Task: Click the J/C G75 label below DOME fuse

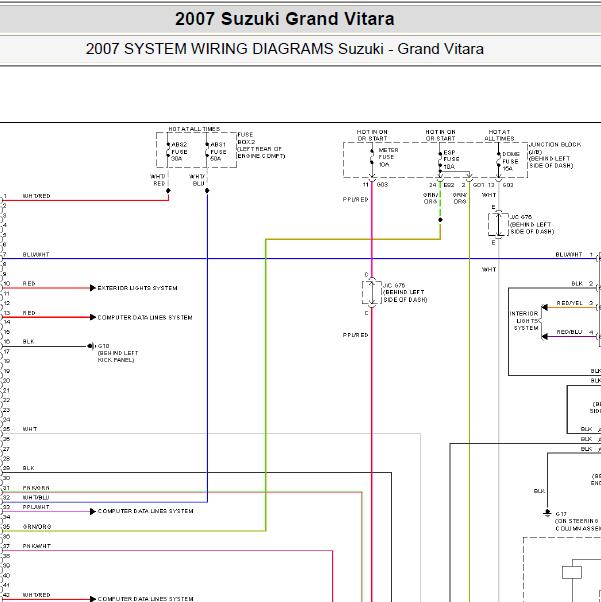Action: (532, 224)
